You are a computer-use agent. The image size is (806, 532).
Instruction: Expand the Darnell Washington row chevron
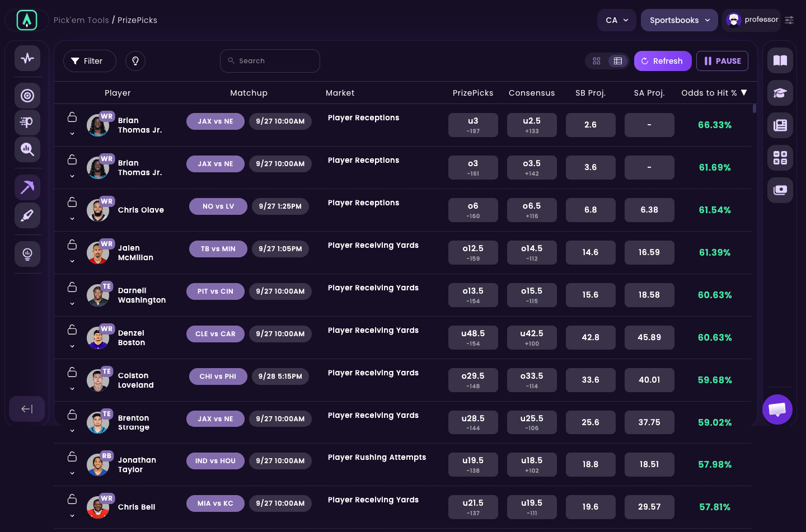point(72,304)
